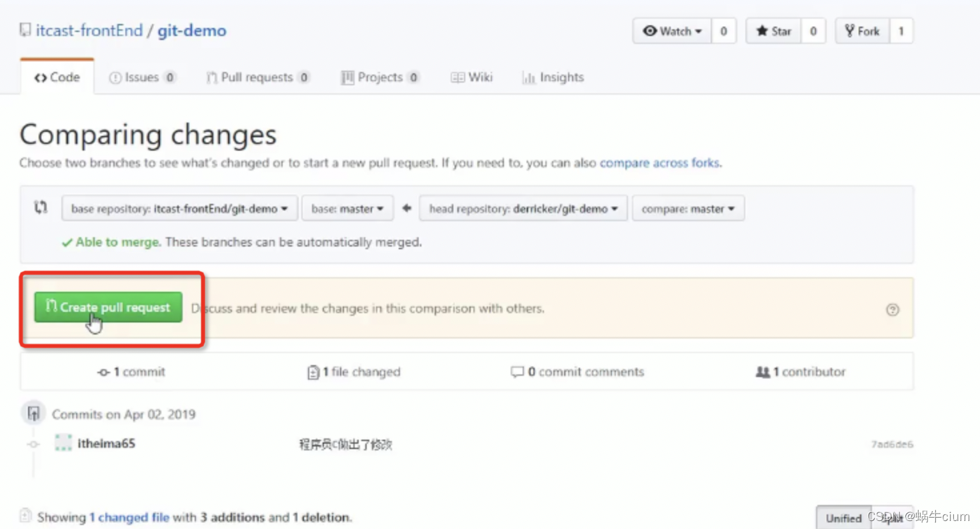Switch to the Code tab
The image size is (980, 529).
coord(57,77)
